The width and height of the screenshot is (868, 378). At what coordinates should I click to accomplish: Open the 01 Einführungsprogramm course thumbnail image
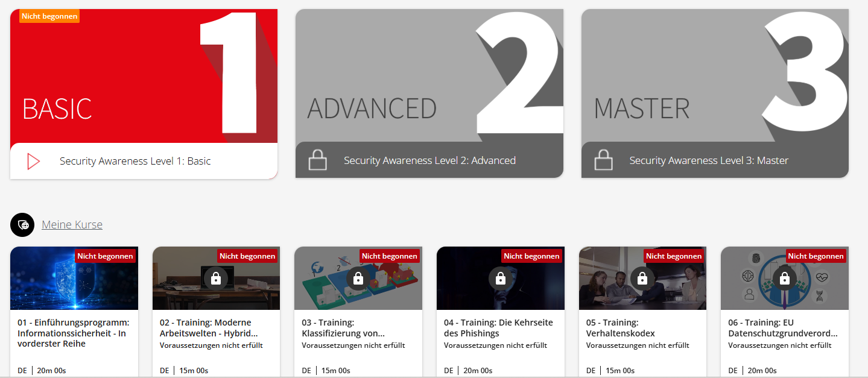pyautogui.click(x=74, y=279)
